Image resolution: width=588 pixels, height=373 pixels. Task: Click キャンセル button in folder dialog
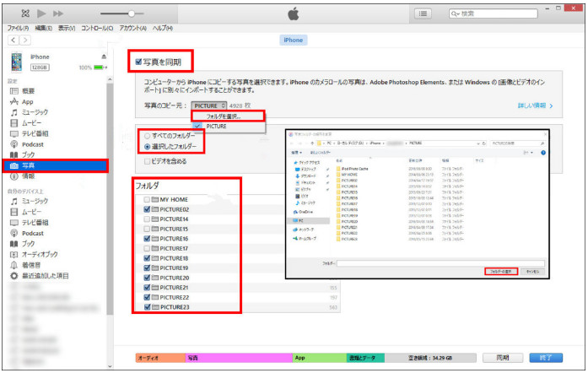532,271
